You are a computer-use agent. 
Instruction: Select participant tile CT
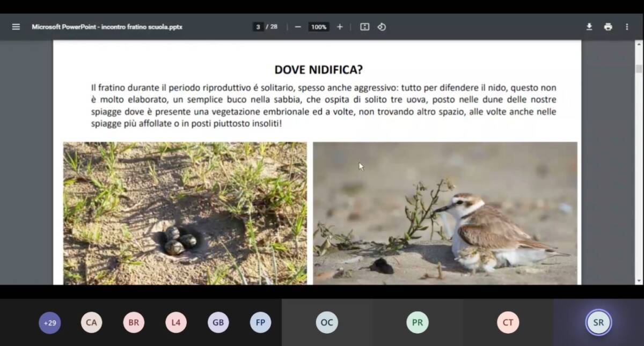click(x=508, y=322)
